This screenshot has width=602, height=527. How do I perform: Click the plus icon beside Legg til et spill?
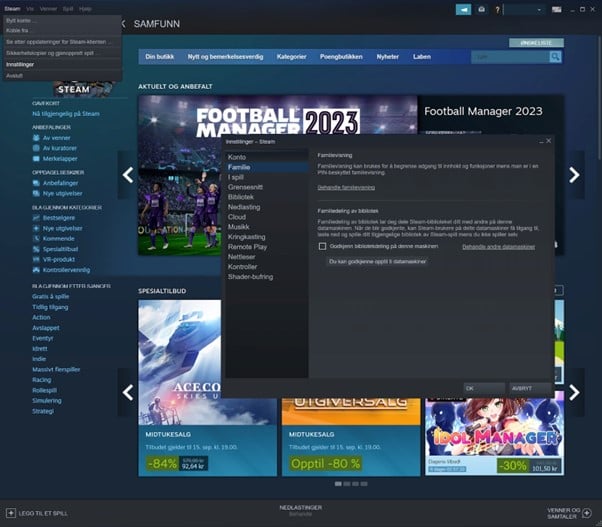(x=11, y=513)
